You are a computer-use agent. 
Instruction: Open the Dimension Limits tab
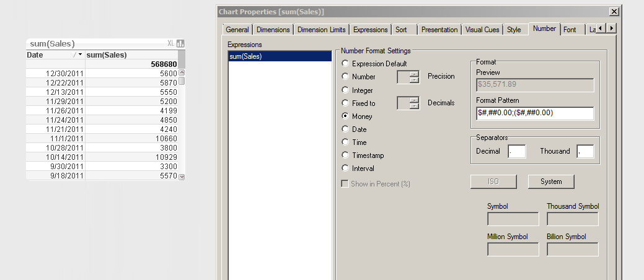[x=322, y=30]
